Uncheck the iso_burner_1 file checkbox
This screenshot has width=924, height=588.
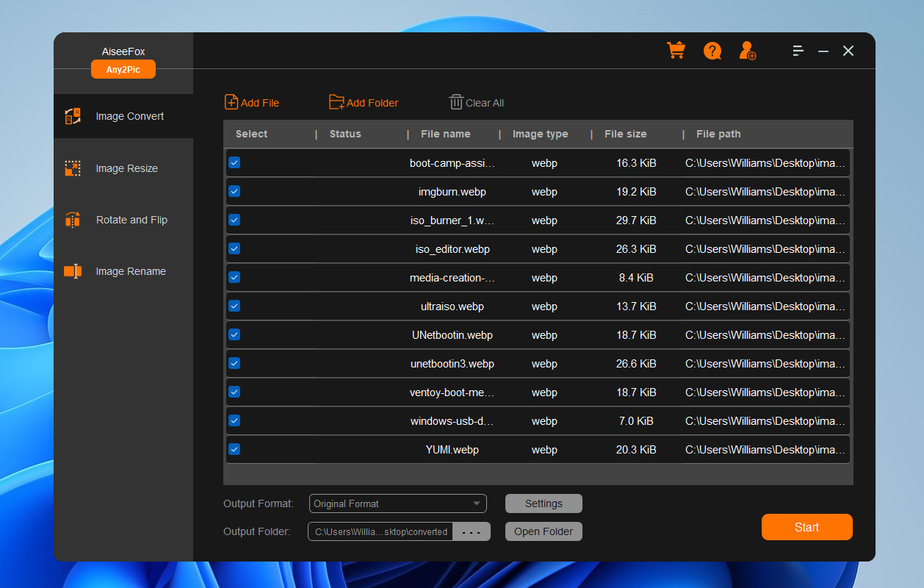[x=234, y=220]
